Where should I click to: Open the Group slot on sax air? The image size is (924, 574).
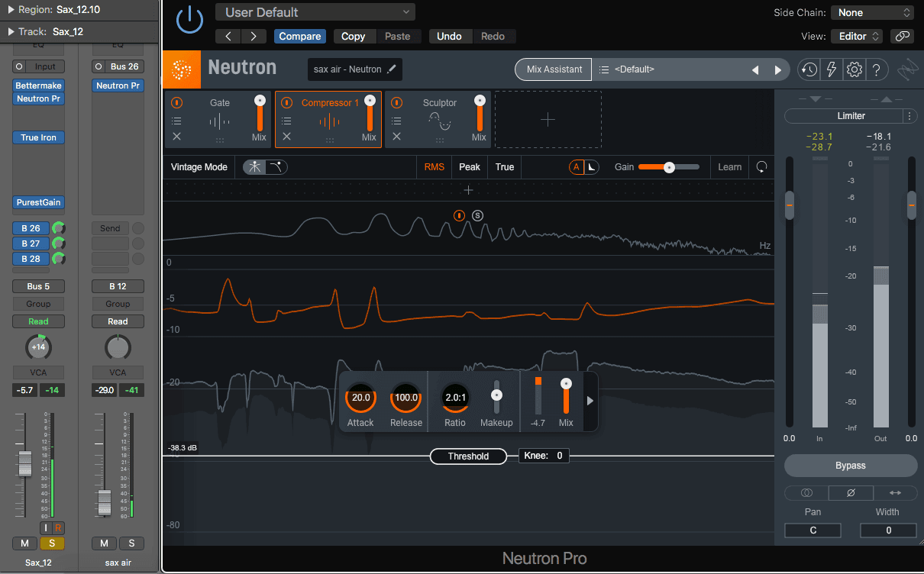[x=118, y=304]
